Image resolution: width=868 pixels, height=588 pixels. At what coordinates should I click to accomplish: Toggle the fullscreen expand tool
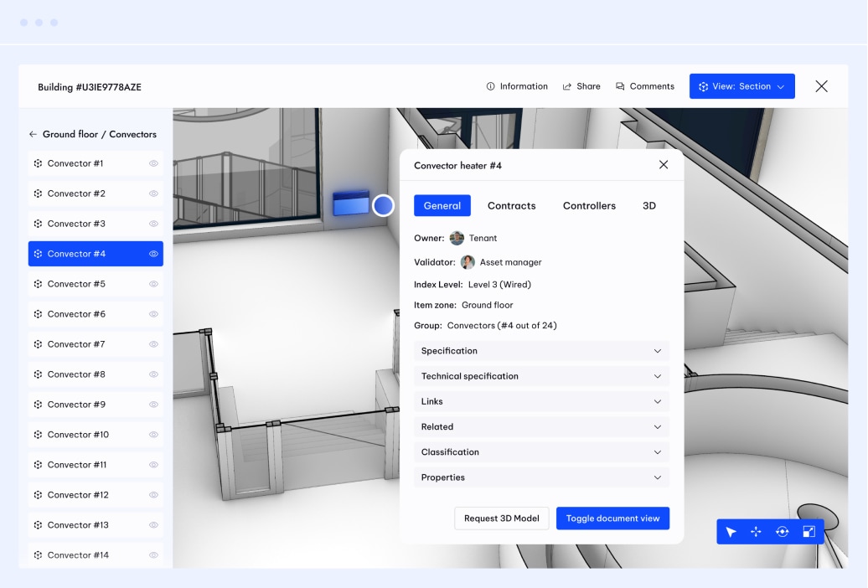pyautogui.click(x=809, y=532)
